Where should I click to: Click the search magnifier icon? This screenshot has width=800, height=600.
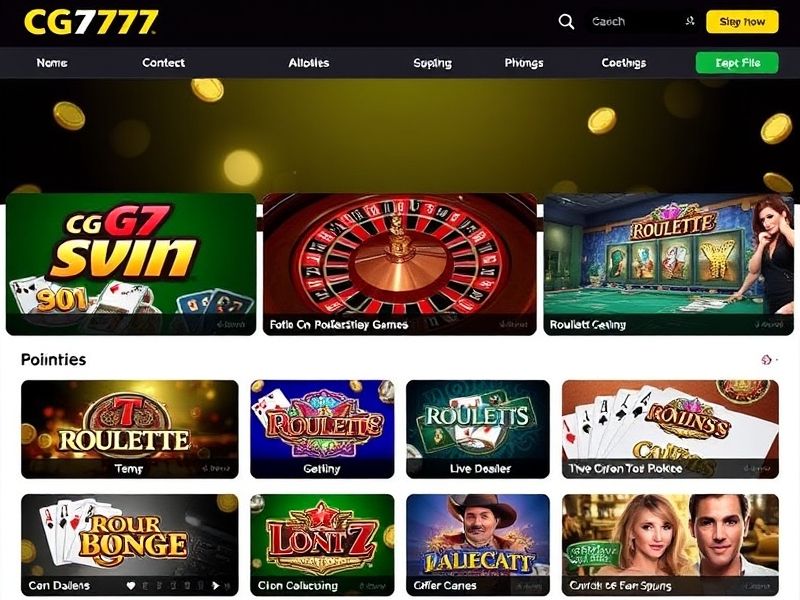pyautogui.click(x=566, y=21)
